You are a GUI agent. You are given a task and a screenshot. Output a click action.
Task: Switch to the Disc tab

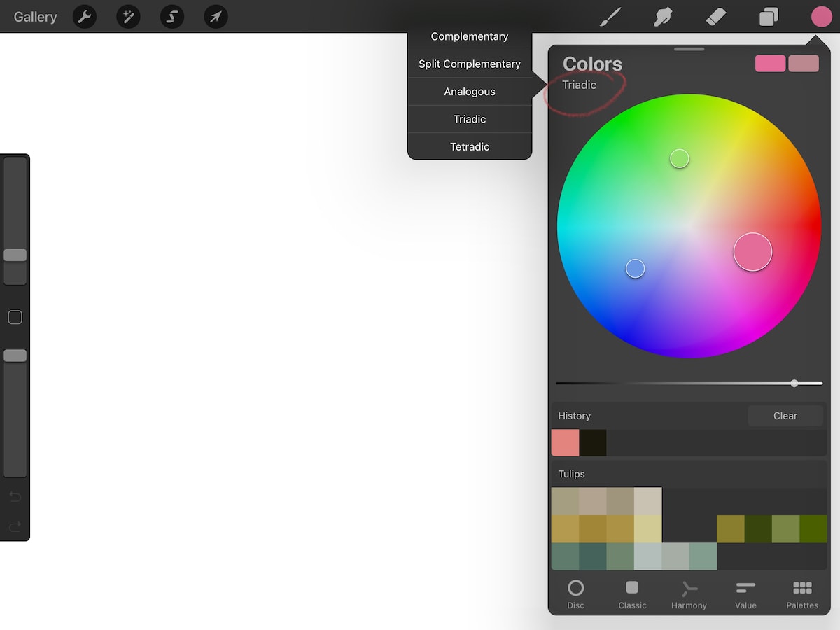(x=575, y=595)
